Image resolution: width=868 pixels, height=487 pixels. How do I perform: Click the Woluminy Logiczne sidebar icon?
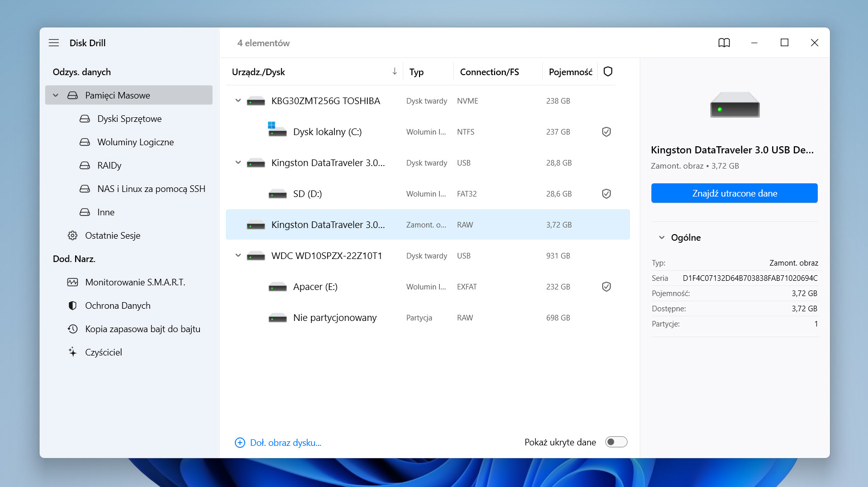[85, 142]
